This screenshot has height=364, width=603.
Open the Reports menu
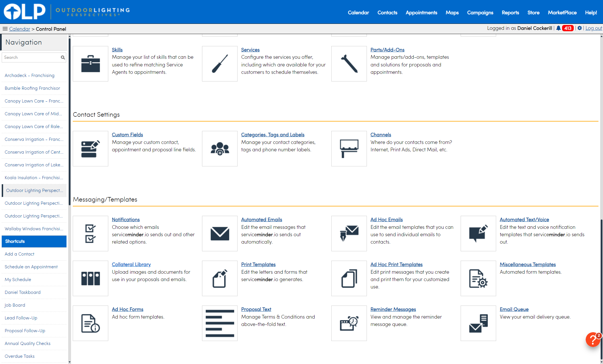(510, 12)
